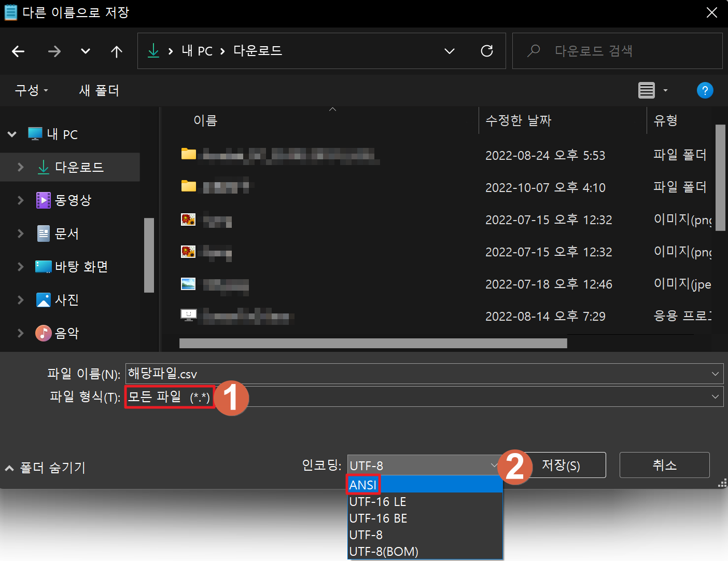This screenshot has width=728, height=561.
Task: Open the 인코딩 combo box showing UTF-8
Action: point(425,465)
